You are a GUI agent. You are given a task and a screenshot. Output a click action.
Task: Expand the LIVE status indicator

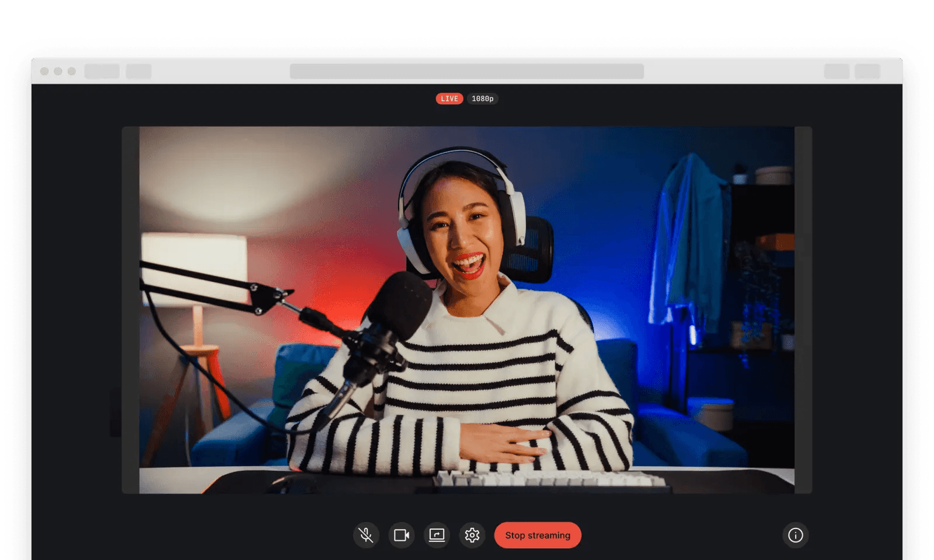click(449, 98)
